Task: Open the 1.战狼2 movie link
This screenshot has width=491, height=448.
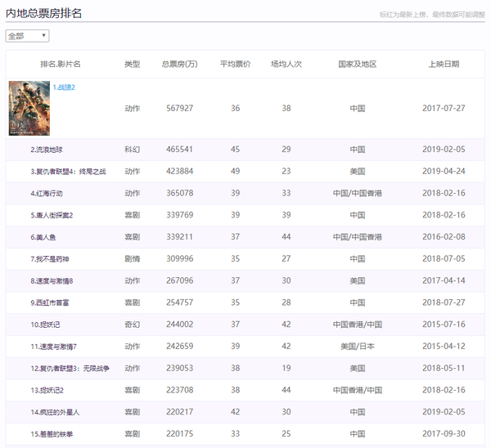Action: [x=64, y=87]
